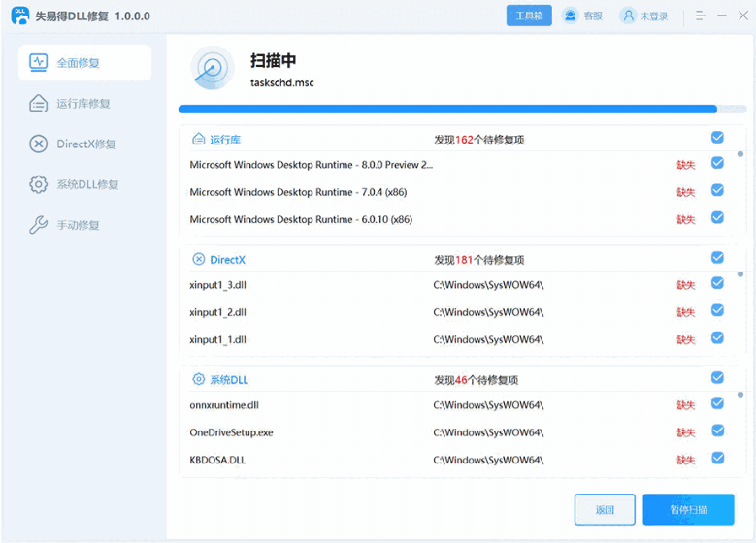The height and width of the screenshot is (543, 756).
Task: Close the DLL repair window
Action: 743,16
